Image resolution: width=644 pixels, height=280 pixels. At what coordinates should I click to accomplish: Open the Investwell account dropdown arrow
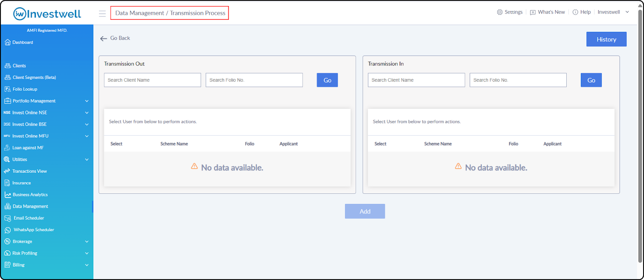pos(627,12)
